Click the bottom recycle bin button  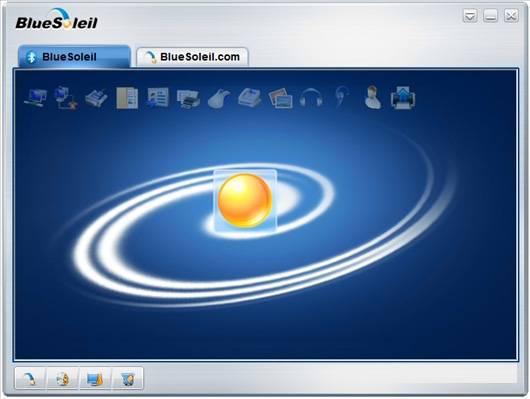tap(128, 378)
